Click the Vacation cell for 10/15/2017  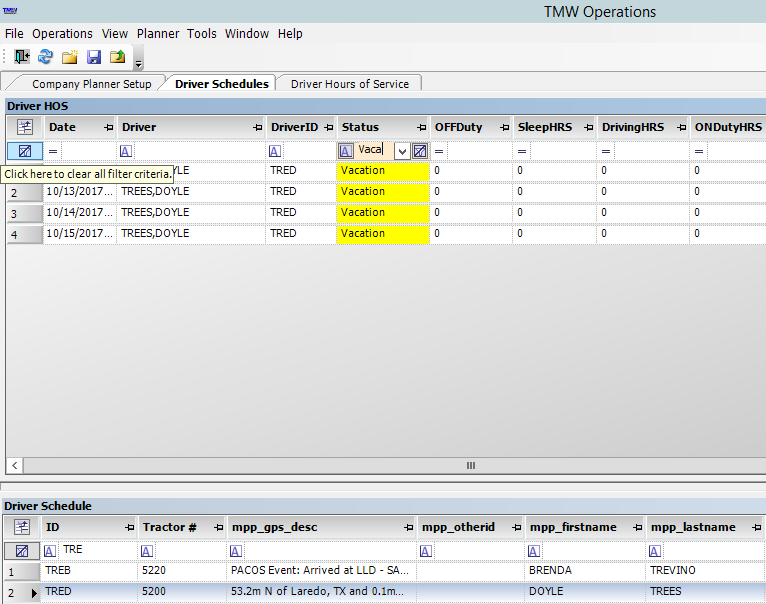coord(383,234)
